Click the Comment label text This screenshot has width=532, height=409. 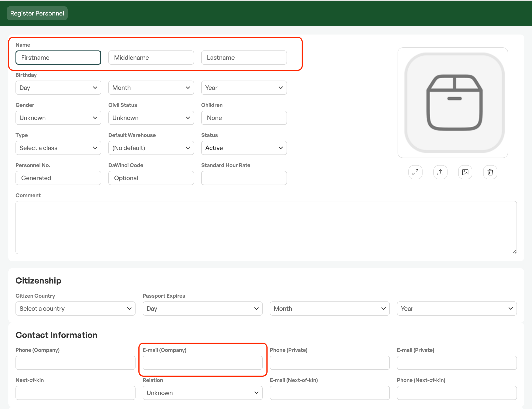[28, 195]
